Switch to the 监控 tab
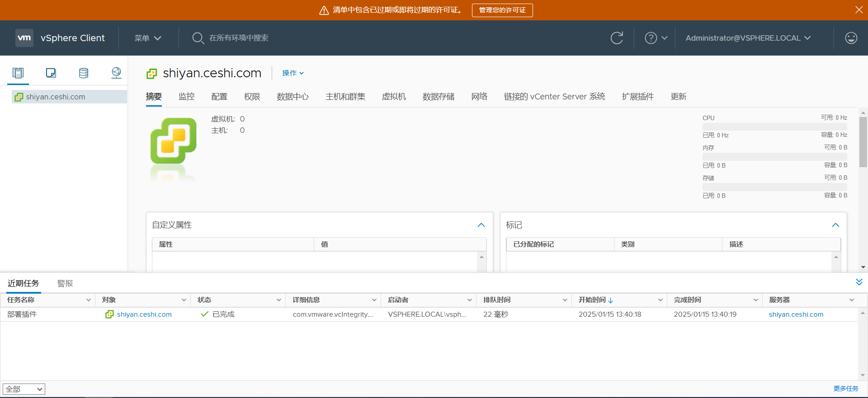 click(x=186, y=97)
